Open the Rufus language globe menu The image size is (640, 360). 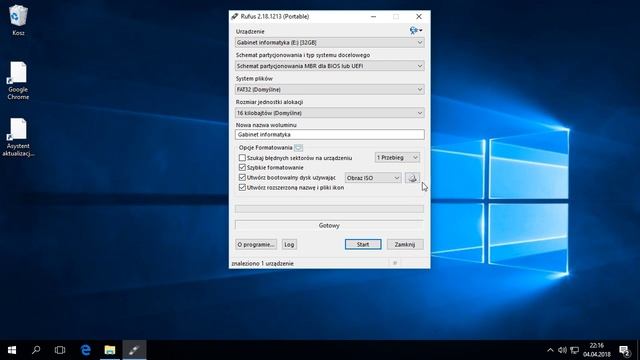(x=416, y=30)
